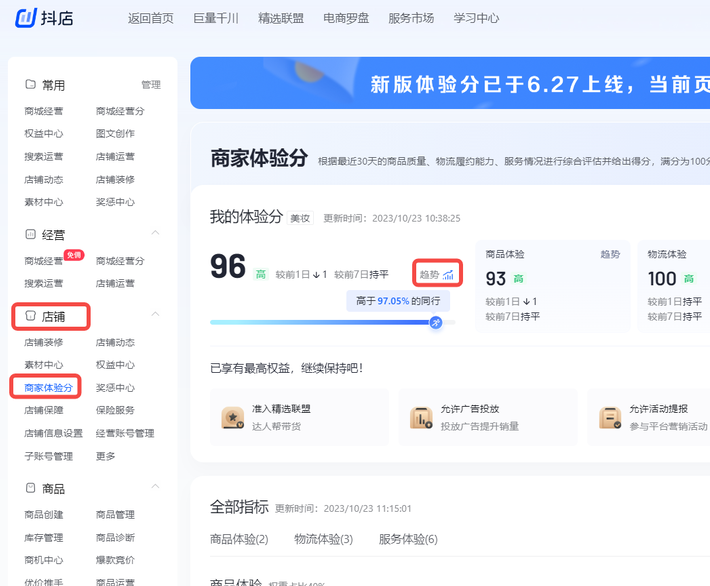The image size is (710, 586).
Task: Click the 商品 section icon in sidebar
Action: [30, 488]
